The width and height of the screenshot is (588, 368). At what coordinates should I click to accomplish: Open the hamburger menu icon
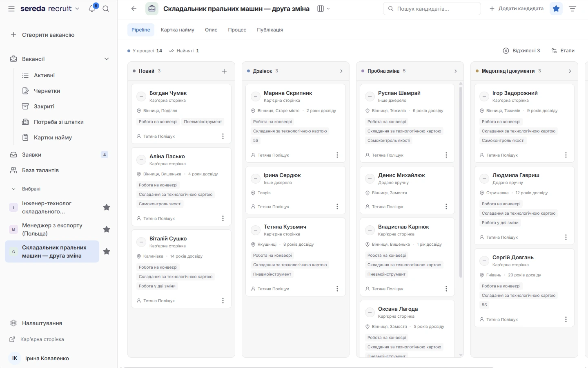(x=11, y=9)
